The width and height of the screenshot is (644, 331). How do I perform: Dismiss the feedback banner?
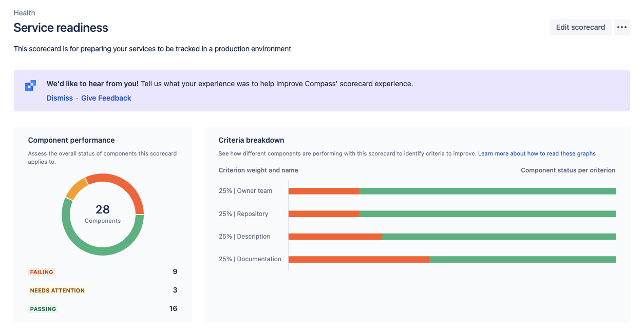coord(60,98)
